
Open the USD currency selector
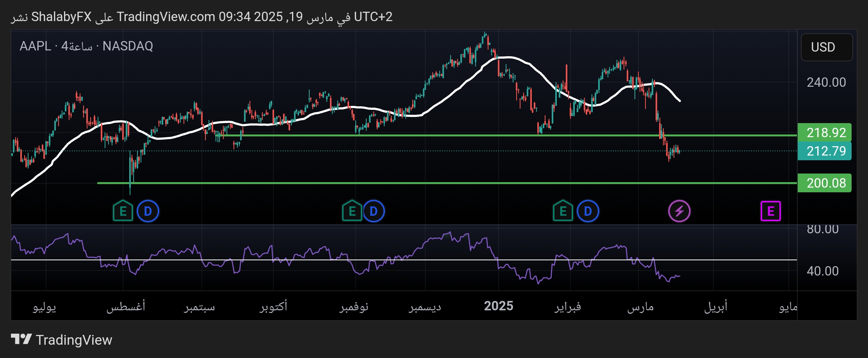point(827,47)
